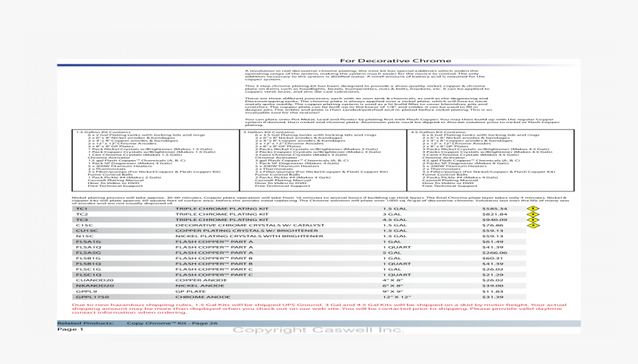
Task: Select the product code FLSB1Q
Action: tap(88, 263)
